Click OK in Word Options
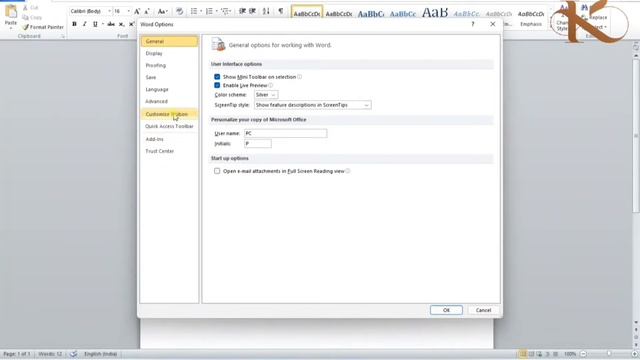 coord(446,310)
